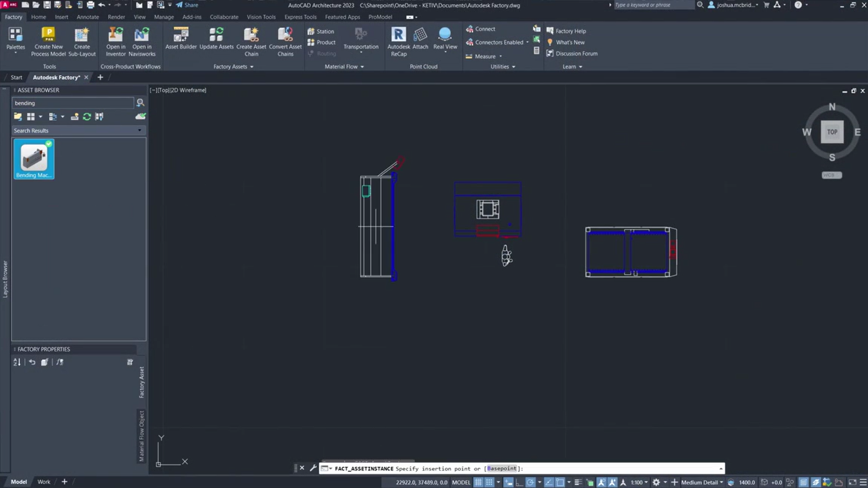Open Medium Detail dropdown
This screenshot has width=868, height=488.
(x=702, y=483)
